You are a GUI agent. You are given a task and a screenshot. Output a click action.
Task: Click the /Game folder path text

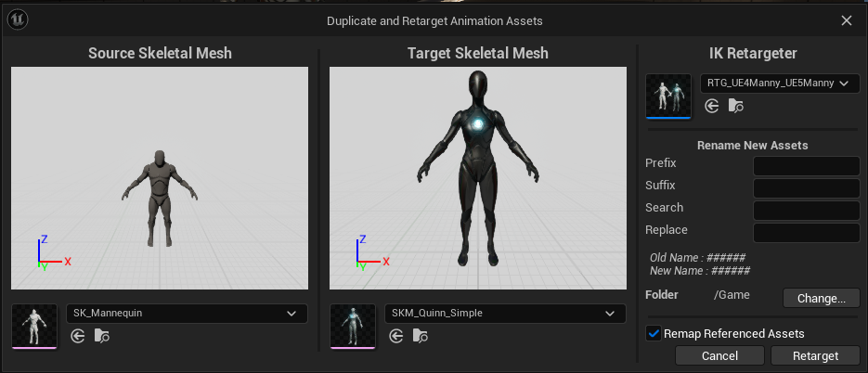(732, 295)
